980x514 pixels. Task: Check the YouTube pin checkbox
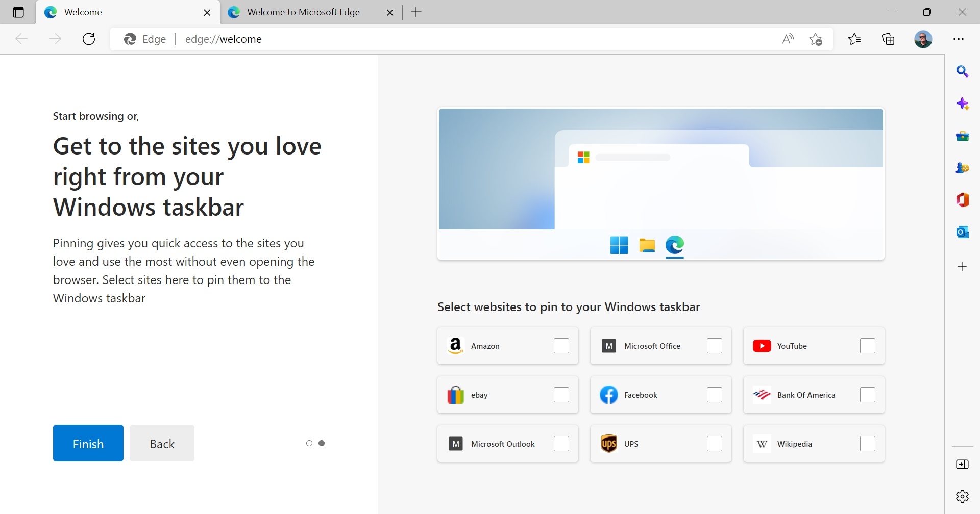(x=867, y=346)
